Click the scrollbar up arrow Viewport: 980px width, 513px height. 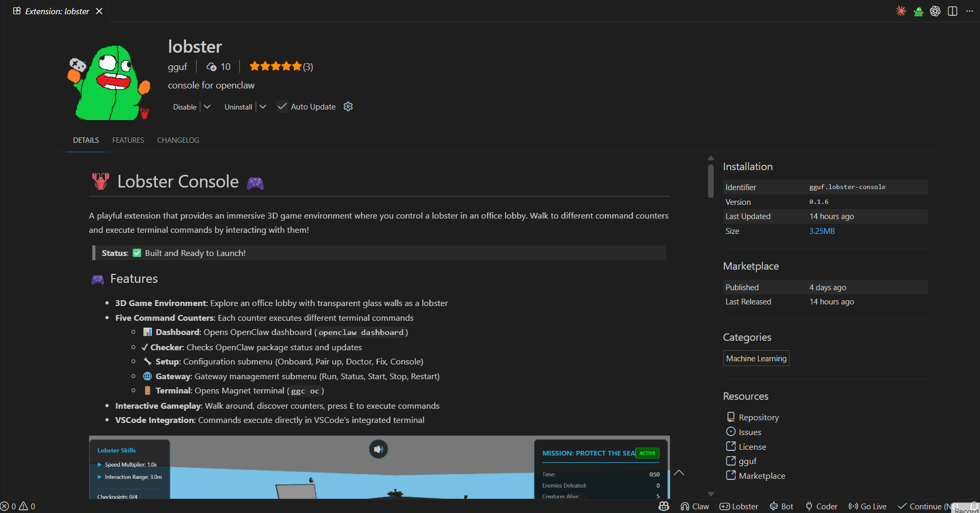point(711,158)
